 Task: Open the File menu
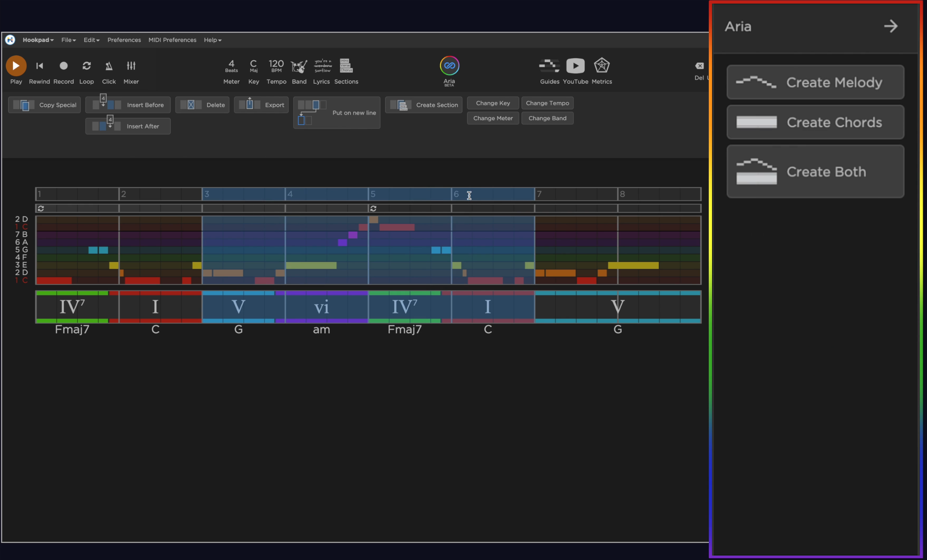(69, 40)
